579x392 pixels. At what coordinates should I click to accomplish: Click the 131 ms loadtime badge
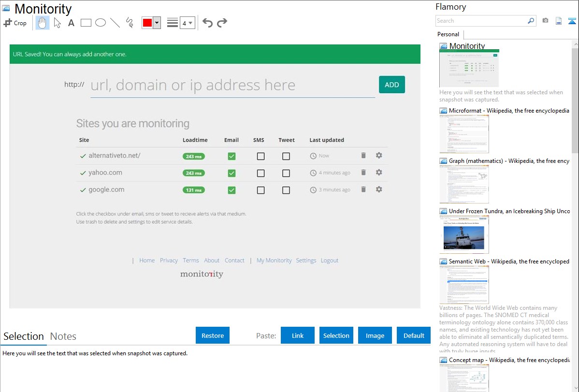(x=193, y=190)
